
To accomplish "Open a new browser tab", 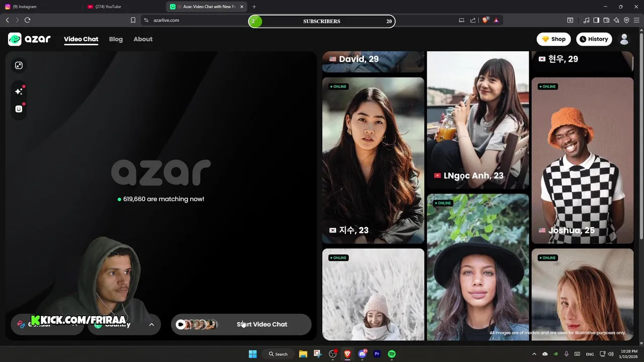I will 254,7.
